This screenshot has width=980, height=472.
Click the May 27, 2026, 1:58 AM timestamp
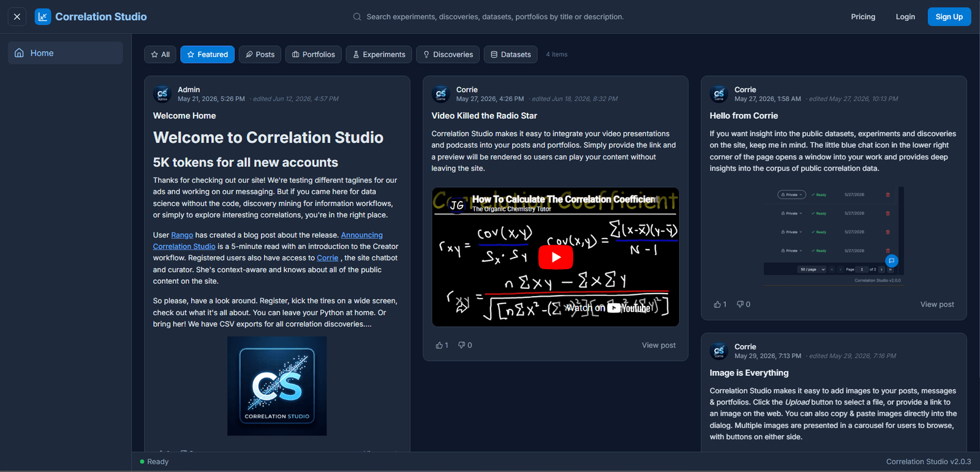767,99
